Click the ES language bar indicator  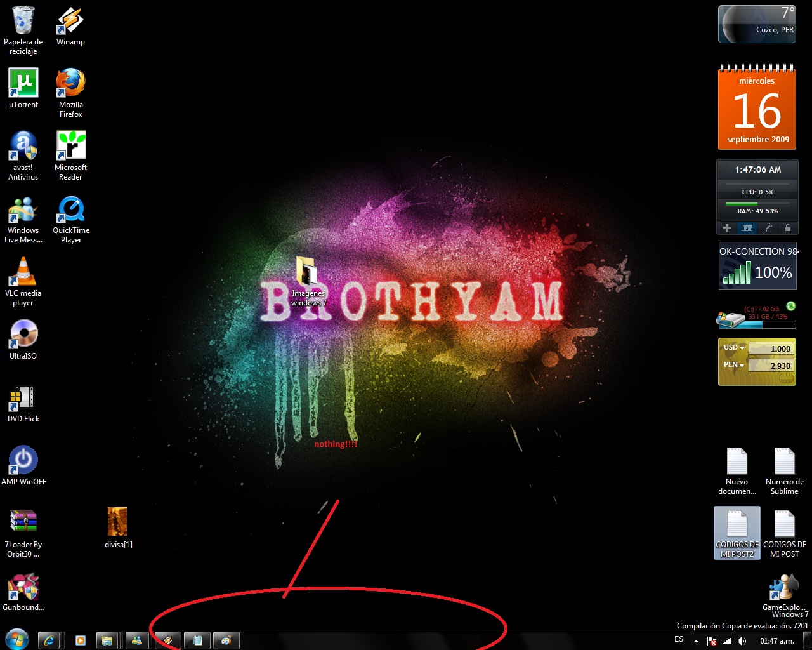click(x=679, y=640)
